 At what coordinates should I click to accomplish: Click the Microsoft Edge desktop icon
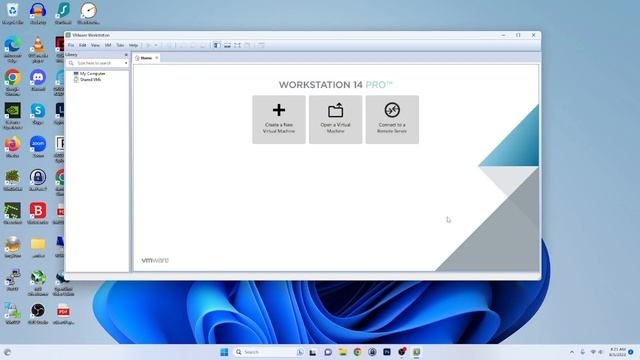click(13, 50)
